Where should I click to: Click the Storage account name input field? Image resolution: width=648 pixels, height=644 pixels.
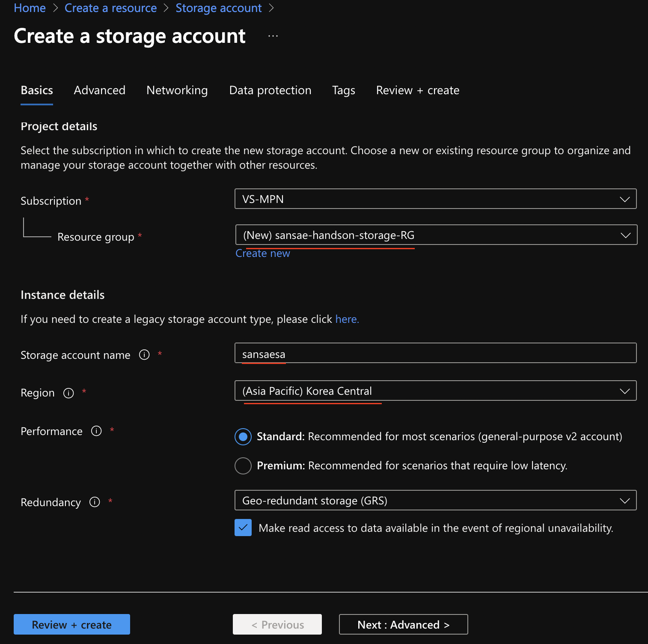tap(435, 353)
